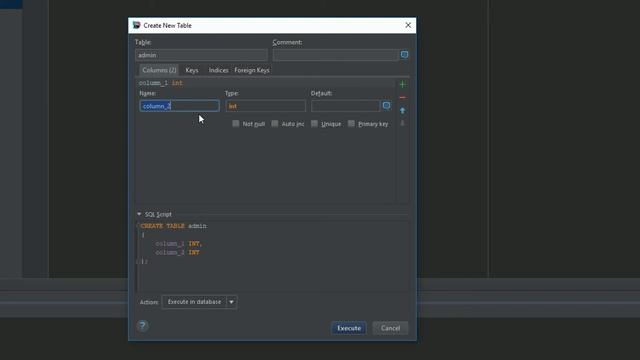Click the column_1 INT line in SQL script

click(178, 244)
